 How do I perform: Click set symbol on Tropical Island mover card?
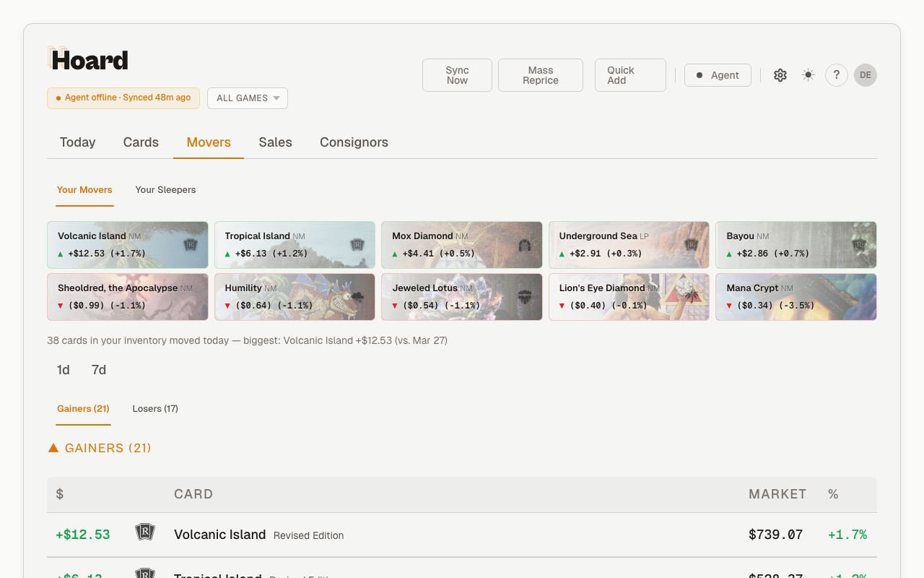pos(357,245)
